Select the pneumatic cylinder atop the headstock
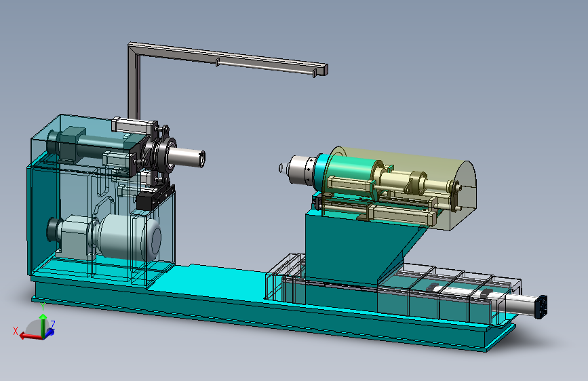This screenshot has height=381, width=588. click(x=134, y=125)
